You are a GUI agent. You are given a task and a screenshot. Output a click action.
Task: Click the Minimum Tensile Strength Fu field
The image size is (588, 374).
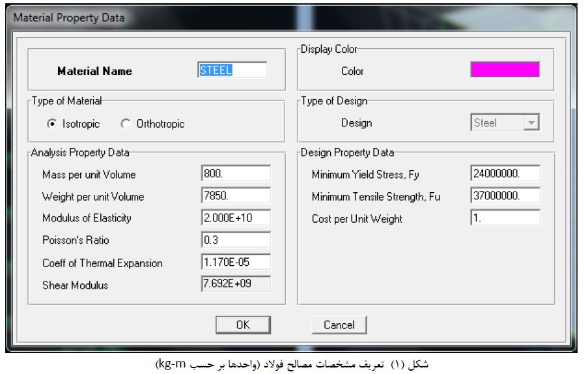click(x=505, y=195)
